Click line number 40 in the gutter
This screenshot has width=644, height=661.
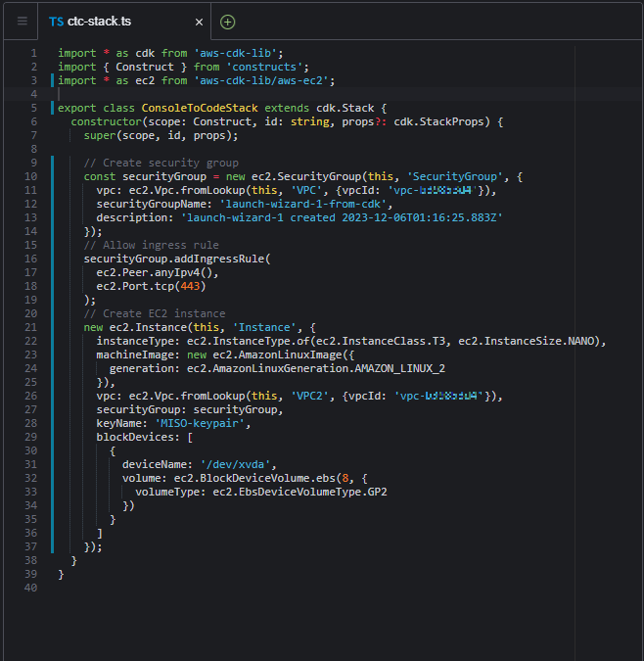tap(31, 588)
